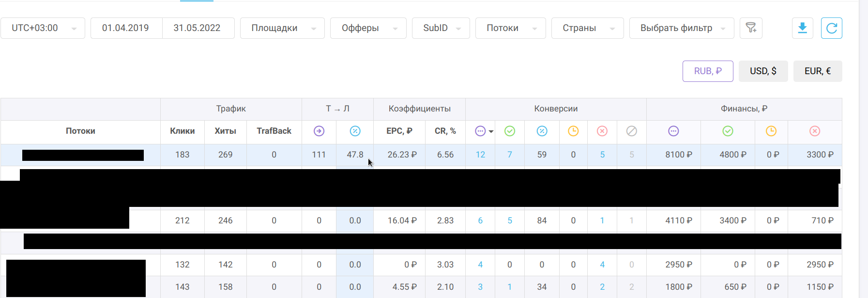Switch currency to EUR, €
This screenshot has width=868, height=298.
[x=817, y=71]
